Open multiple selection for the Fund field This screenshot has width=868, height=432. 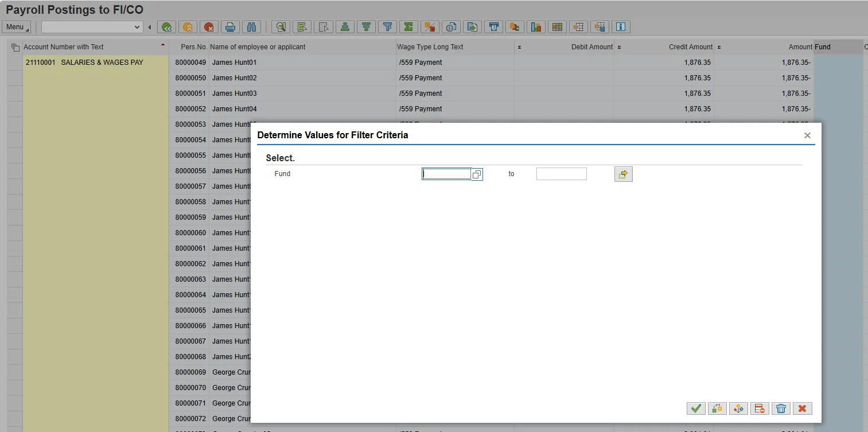(623, 174)
